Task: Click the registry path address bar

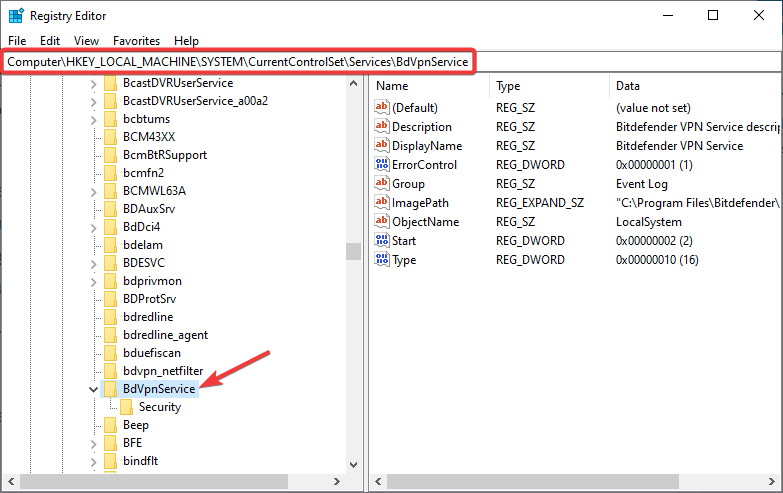Action: pos(392,62)
